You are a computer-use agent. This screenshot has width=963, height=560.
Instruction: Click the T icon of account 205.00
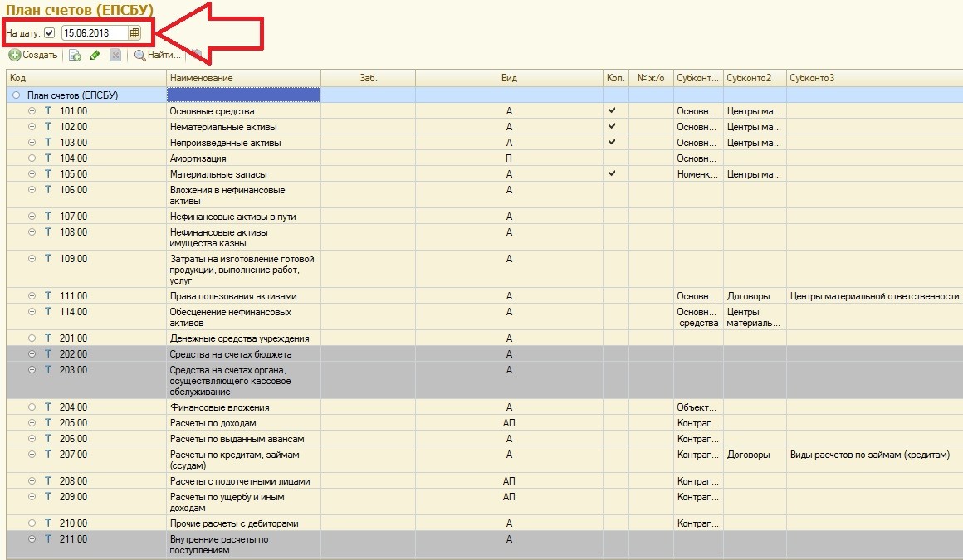(48, 423)
